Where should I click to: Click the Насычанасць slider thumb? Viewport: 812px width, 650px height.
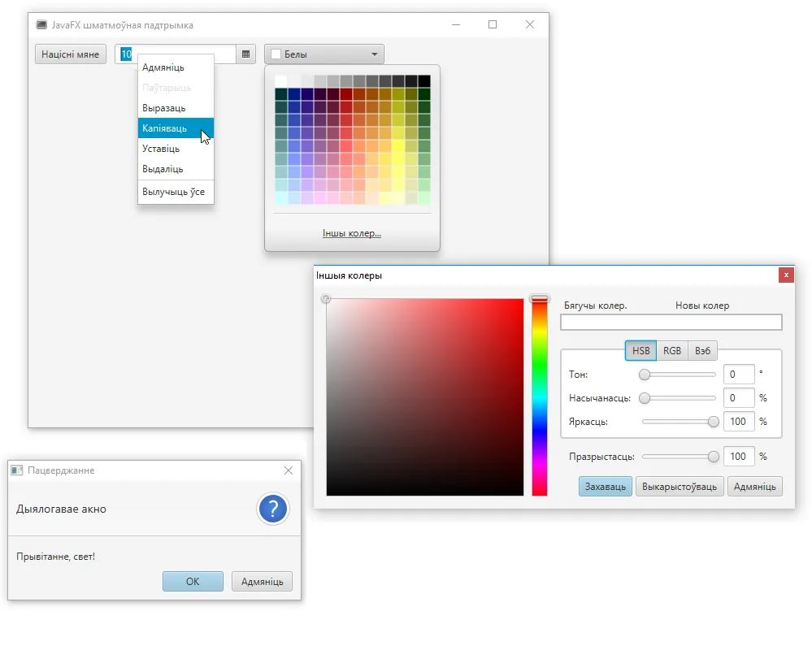[x=645, y=398]
